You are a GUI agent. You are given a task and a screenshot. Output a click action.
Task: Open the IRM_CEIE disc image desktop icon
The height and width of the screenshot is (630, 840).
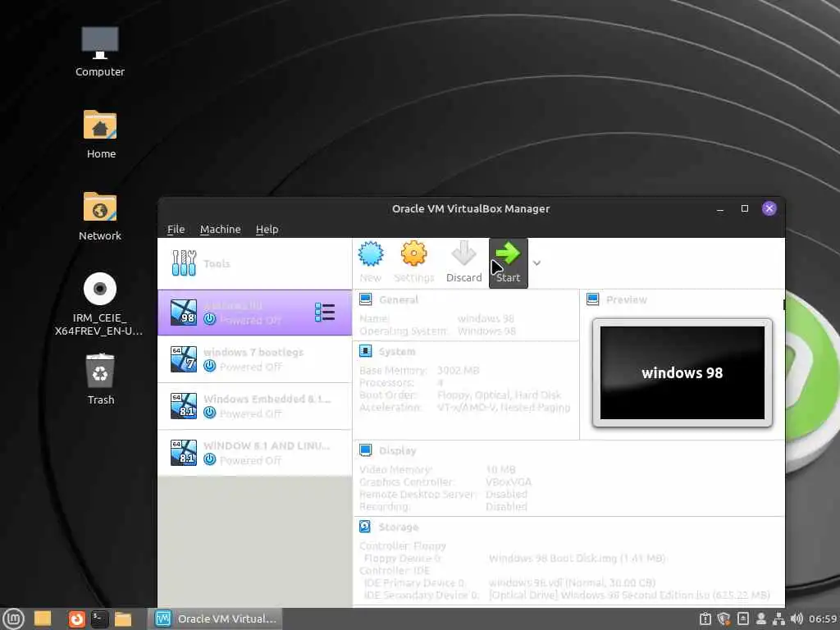[99, 304]
